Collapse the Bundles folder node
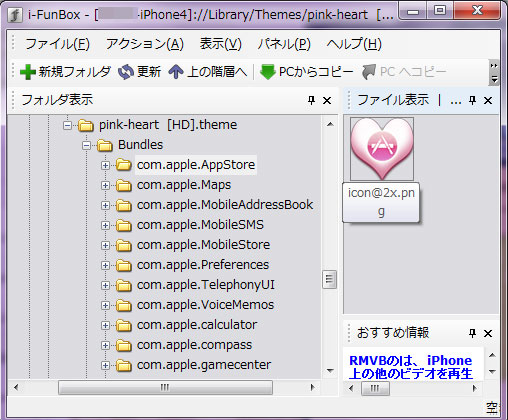The height and width of the screenshot is (420, 508). [86, 145]
